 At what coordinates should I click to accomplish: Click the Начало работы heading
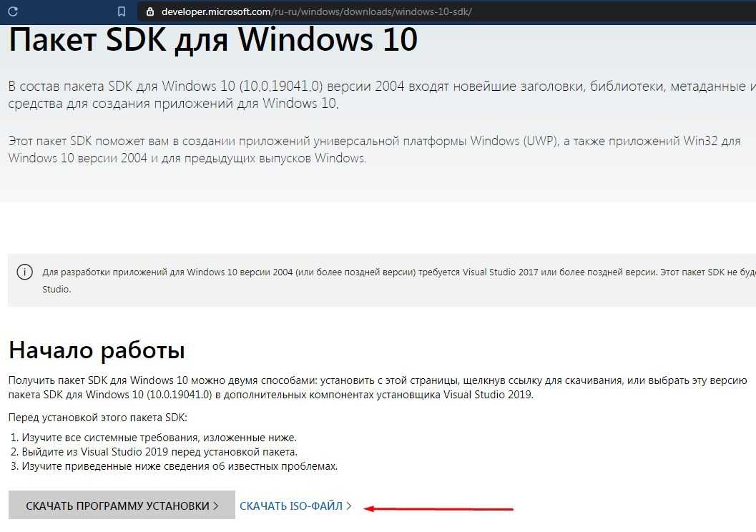[97, 350]
